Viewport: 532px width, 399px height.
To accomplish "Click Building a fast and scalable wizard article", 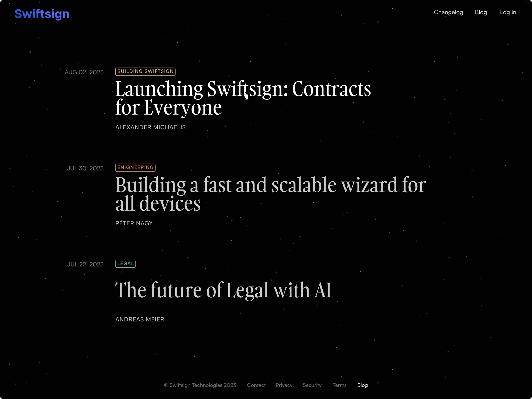I will coord(270,194).
